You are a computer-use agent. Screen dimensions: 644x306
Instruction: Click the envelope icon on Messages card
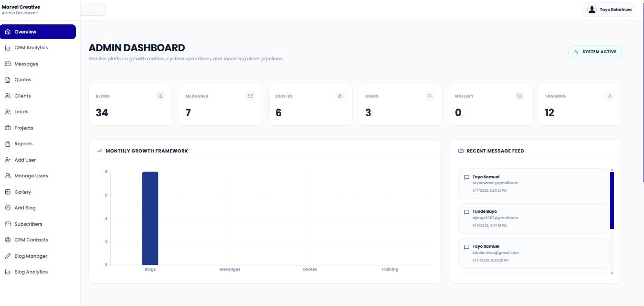[251, 96]
